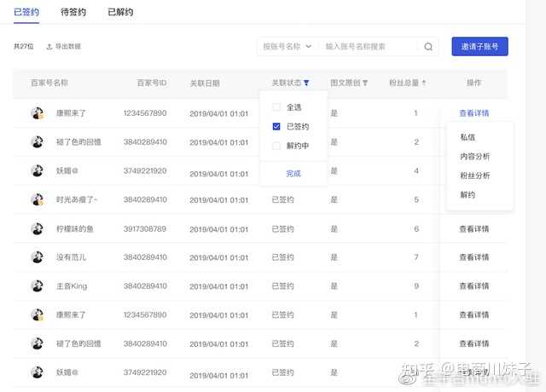
Task: Click the 共27位 count label
Action: (24, 47)
